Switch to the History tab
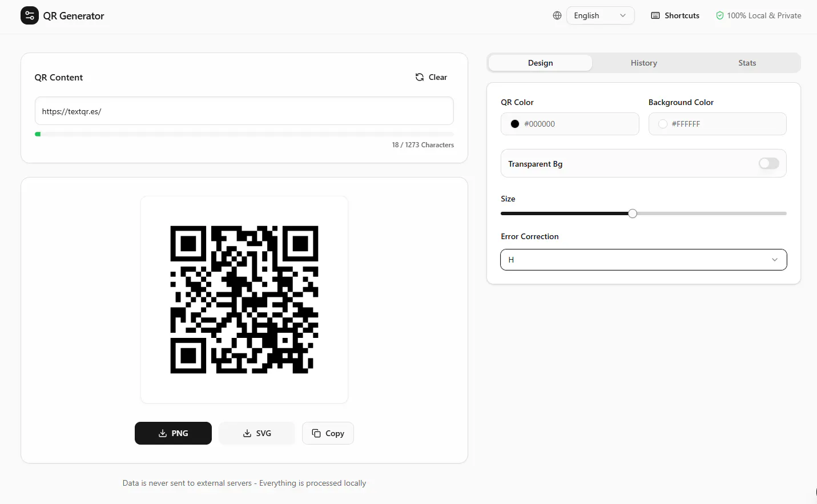This screenshot has width=817, height=504. (x=643, y=63)
